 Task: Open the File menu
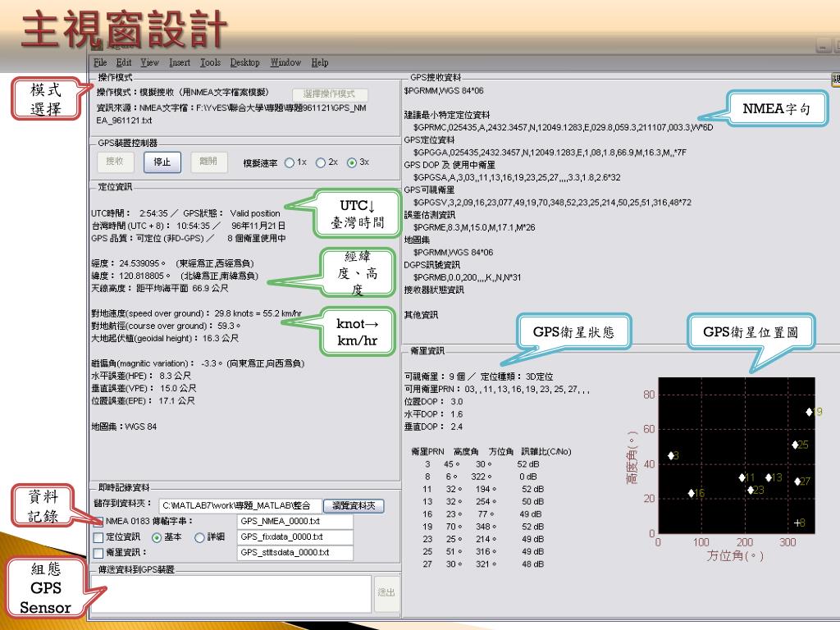click(100, 62)
